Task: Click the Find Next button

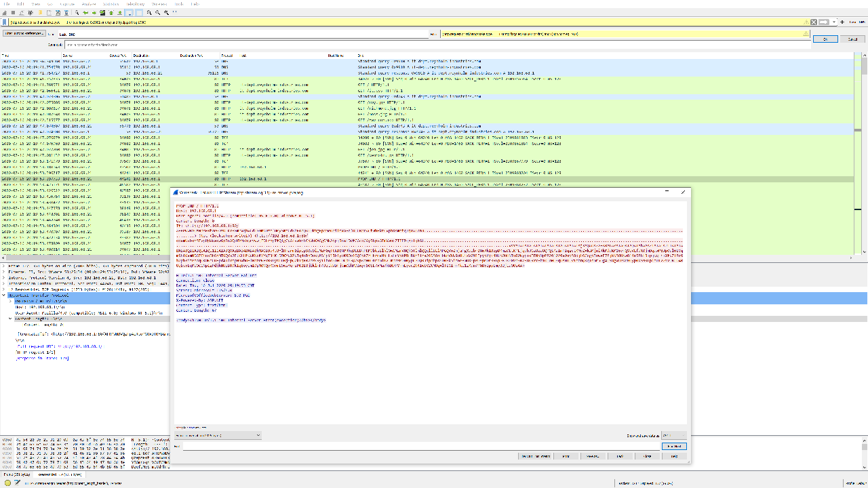Action: coord(674,446)
